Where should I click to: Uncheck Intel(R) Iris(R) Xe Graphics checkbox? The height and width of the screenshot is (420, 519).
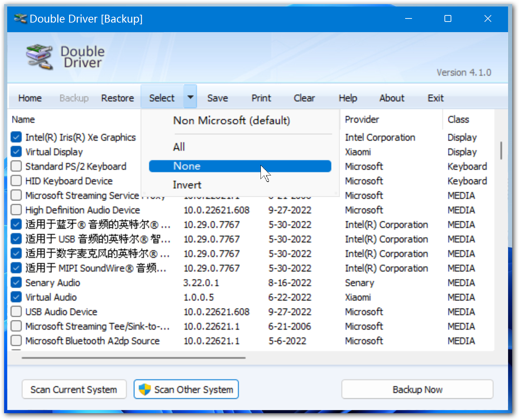tap(16, 137)
